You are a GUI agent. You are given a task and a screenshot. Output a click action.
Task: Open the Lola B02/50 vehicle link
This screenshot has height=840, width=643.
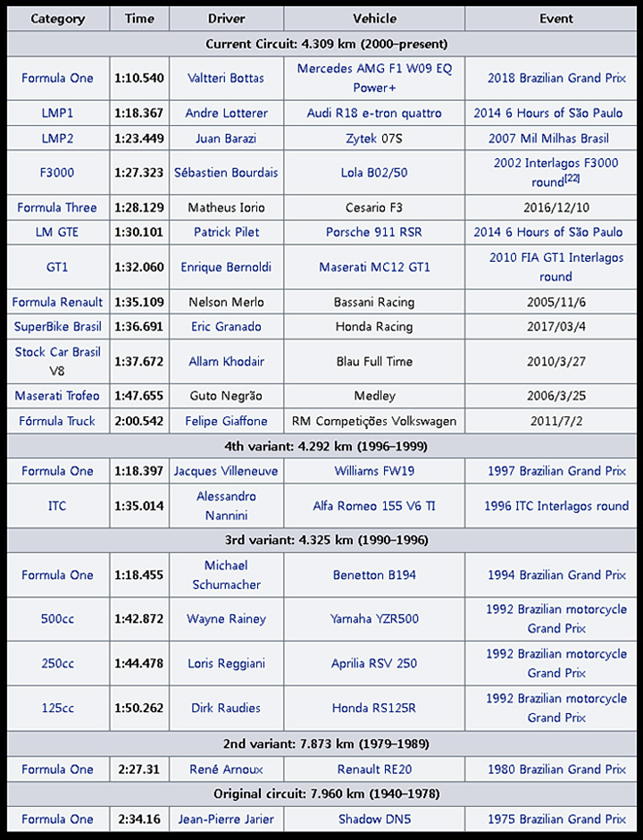(x=374, y=172)
